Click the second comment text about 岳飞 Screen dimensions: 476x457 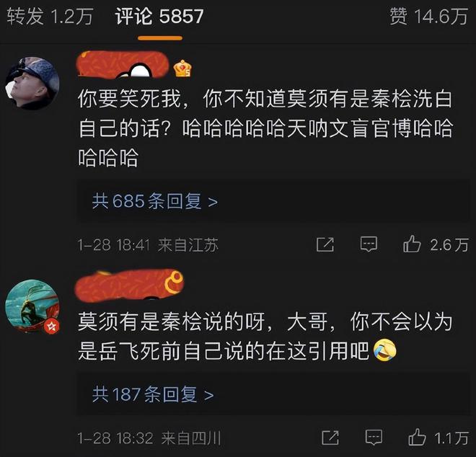265,336
